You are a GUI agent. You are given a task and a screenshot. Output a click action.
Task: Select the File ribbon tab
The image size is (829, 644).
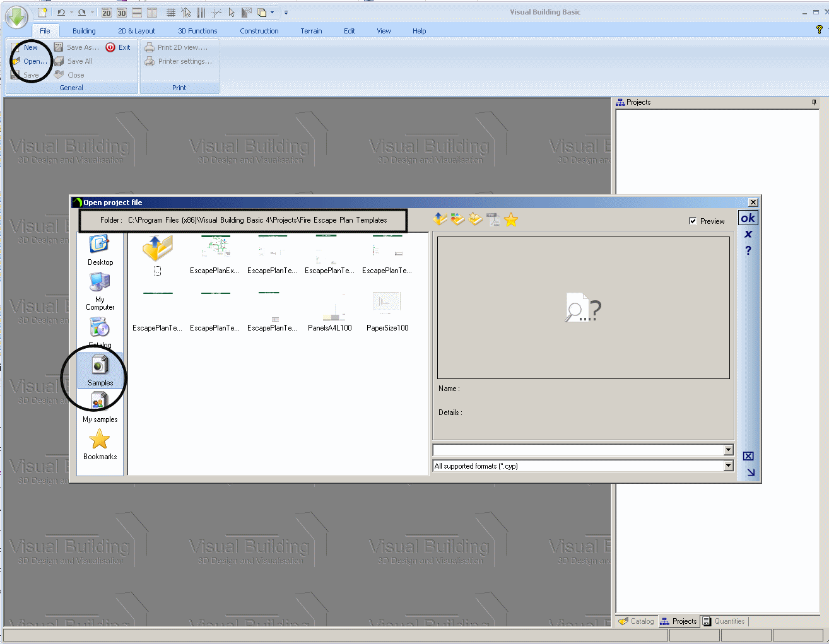pos(45,31)
